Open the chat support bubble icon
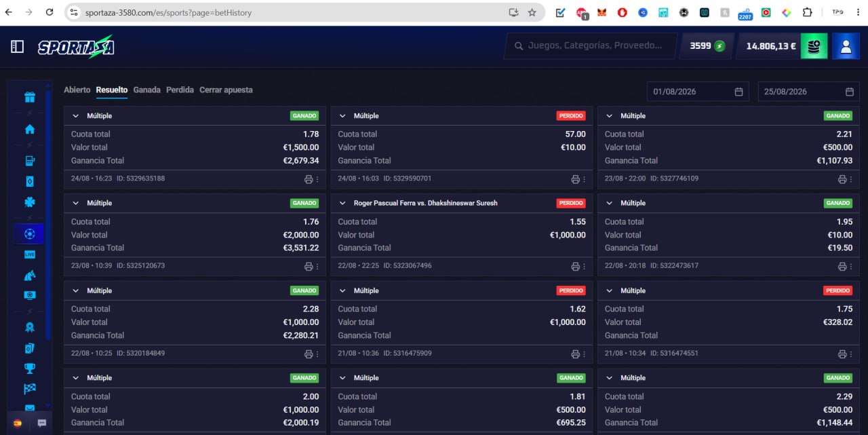 42,423
